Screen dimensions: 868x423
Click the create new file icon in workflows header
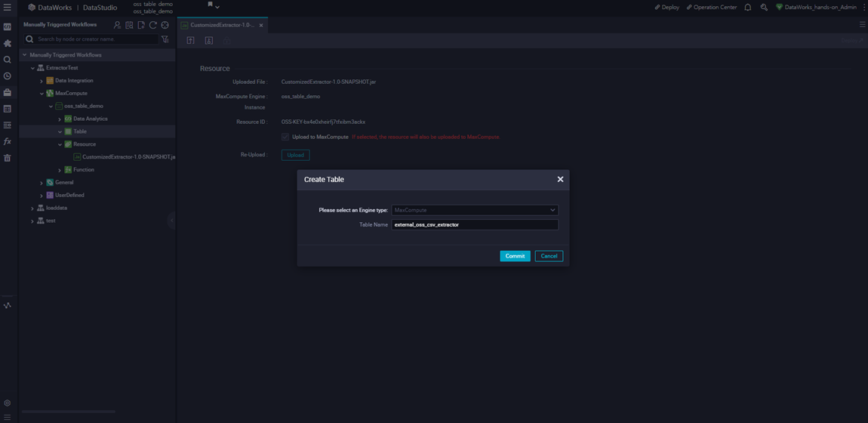pos(141,25)
